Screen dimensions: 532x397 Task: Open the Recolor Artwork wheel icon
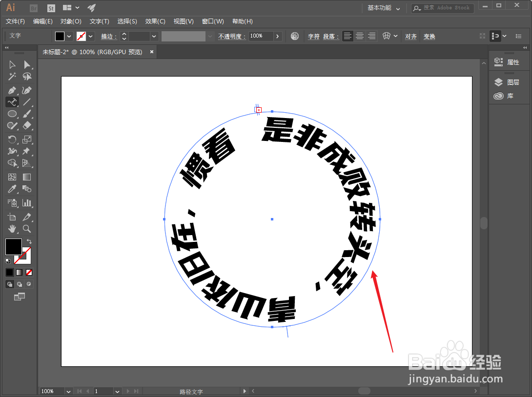(295, 36)
